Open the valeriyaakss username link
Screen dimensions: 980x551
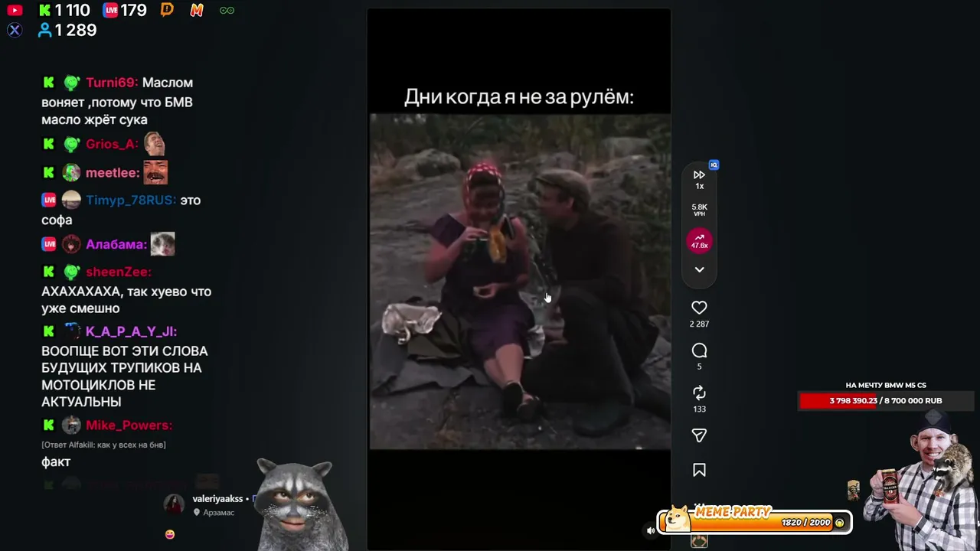[217, 499]
